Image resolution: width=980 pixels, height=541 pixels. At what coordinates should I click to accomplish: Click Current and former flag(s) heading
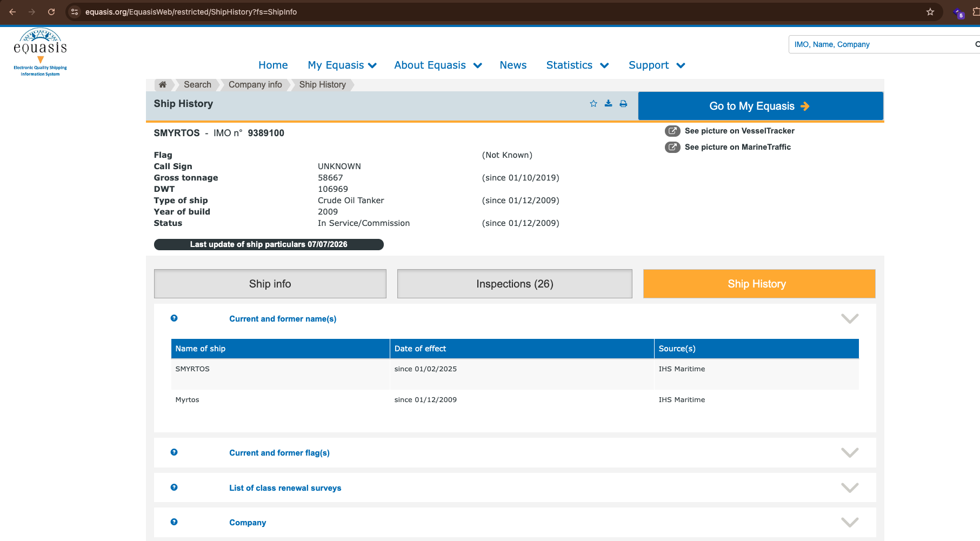(279, 453)
